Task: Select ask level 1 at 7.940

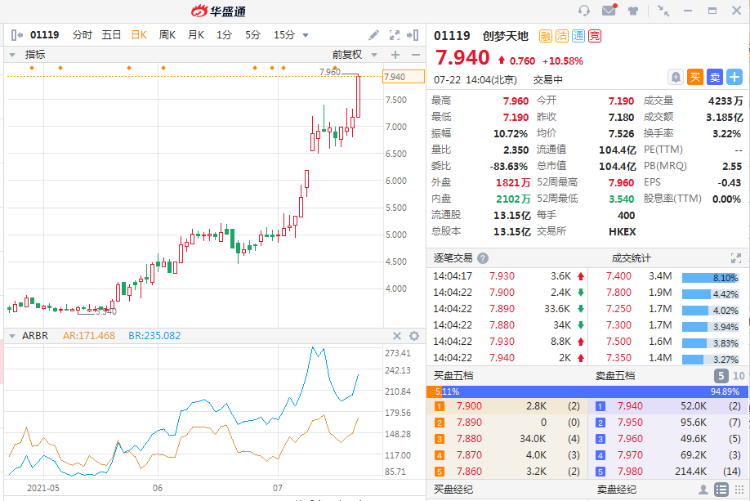Action: (668, 406)
